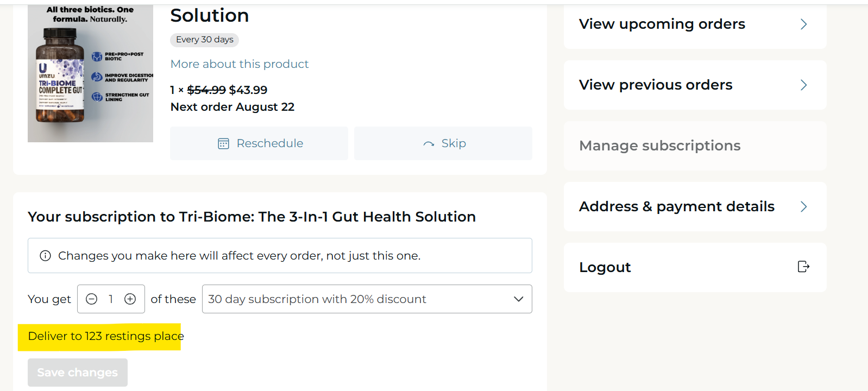Viewport: 868px width, 391px height.
Task: Click chevron beside View previous orders
Action: pyautogui.click(x=804, y=85)
